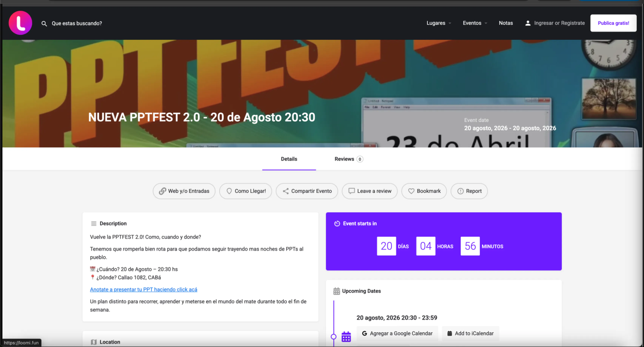This screenshot has height=347, width=644.
Task: Click the Publica gratis! button
Action: tap(613, 23)
